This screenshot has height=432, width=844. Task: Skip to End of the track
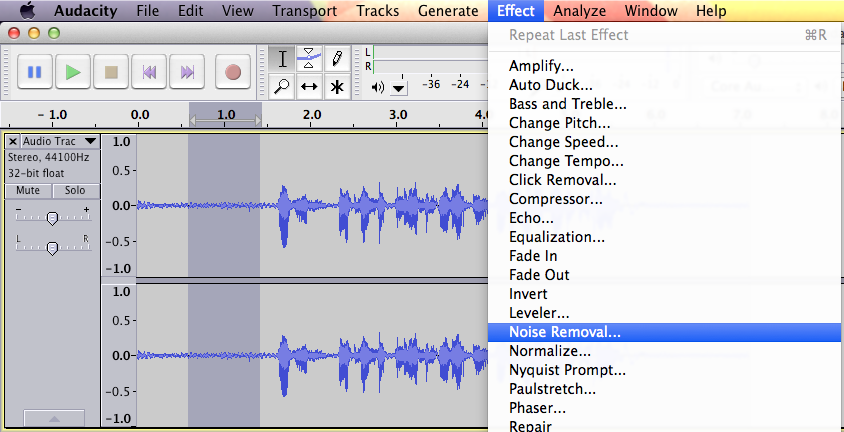(187, 72)
